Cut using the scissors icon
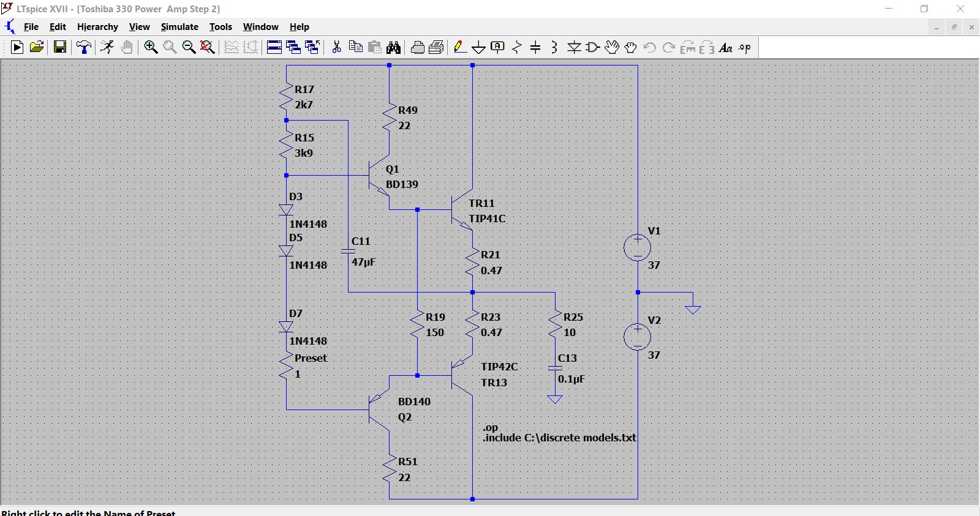Screen dimensions: 980x516 coord(336,47)
